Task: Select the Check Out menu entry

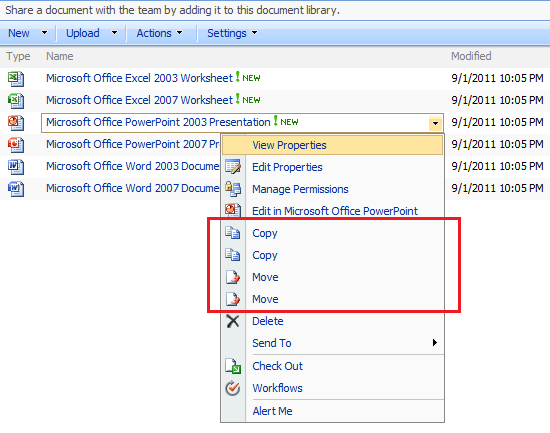Action: (x=333, y=366)
